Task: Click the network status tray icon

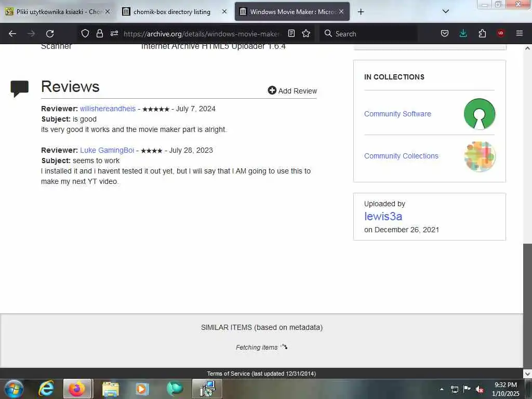Action: click(x=454, y=389)
